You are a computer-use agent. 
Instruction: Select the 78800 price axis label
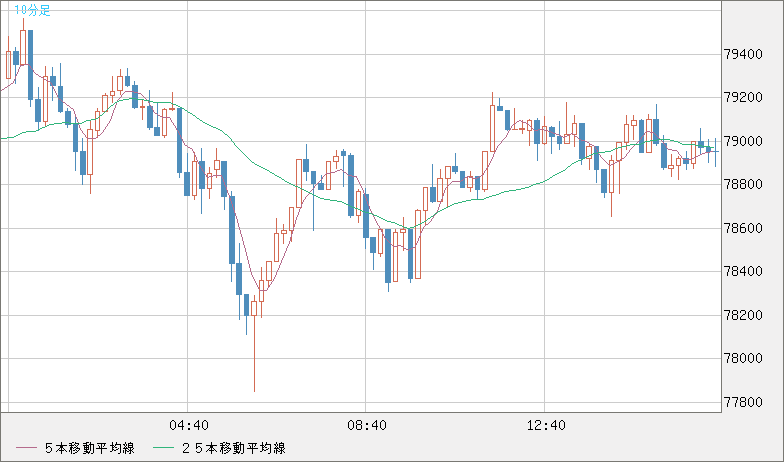(x=744, y=184)
